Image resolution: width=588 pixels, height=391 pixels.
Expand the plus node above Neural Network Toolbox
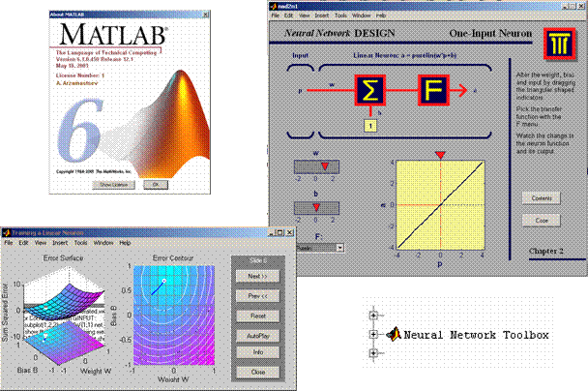[373, 316]
